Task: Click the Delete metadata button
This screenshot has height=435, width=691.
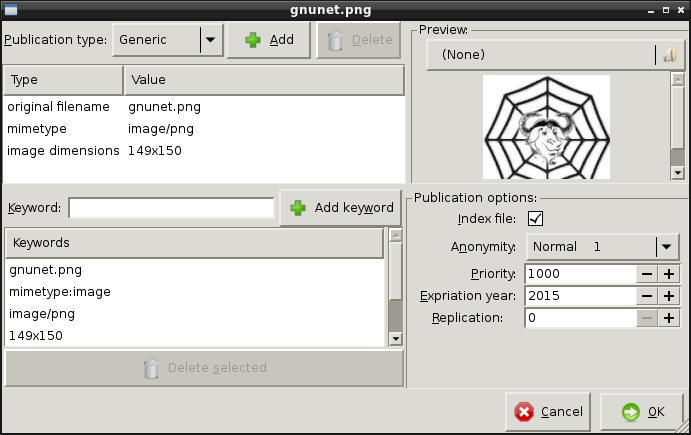Action: [x=359, y=40]
